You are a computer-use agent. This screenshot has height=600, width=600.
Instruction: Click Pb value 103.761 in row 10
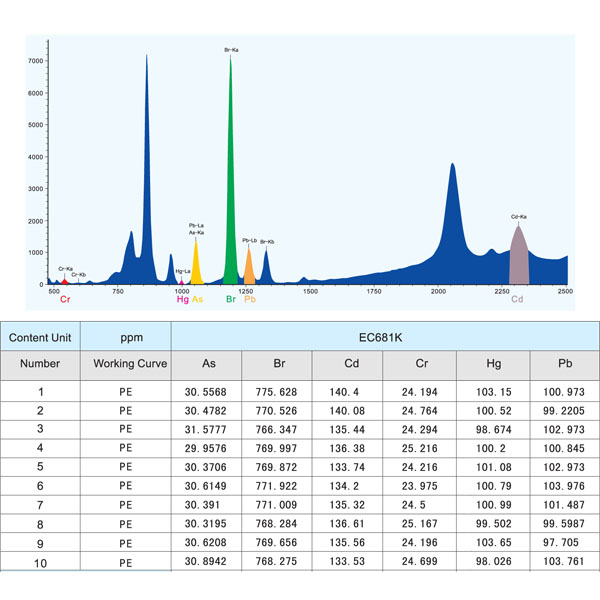(x=566, y=563)
